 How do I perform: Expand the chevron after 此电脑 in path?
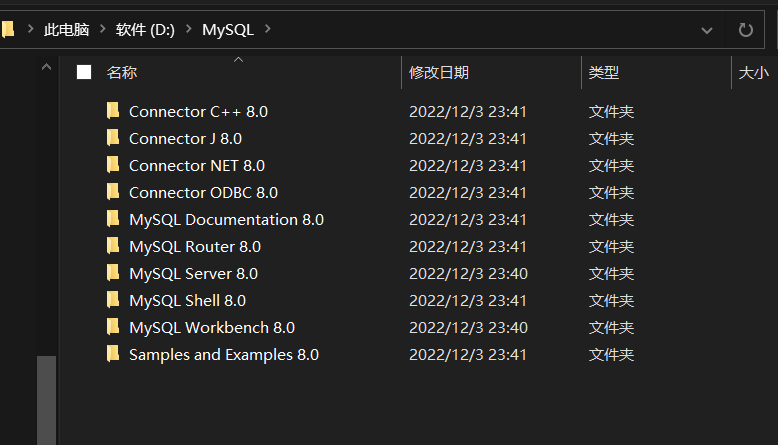103,29
